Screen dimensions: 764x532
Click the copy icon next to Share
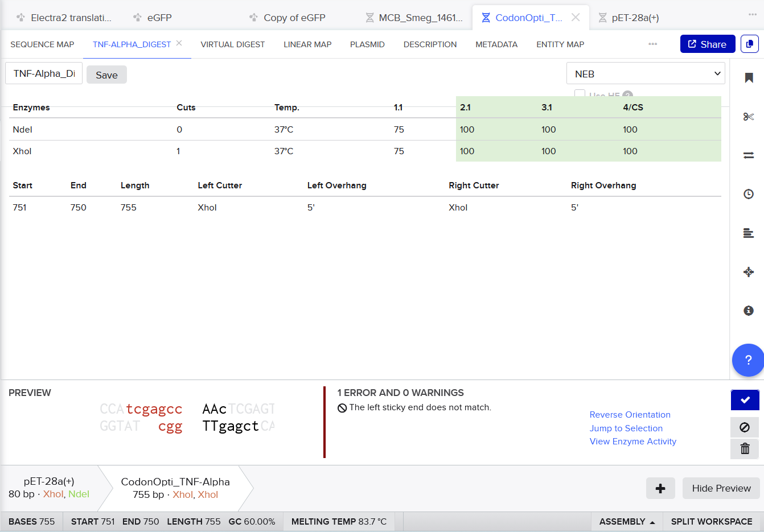tap(750, 44)
